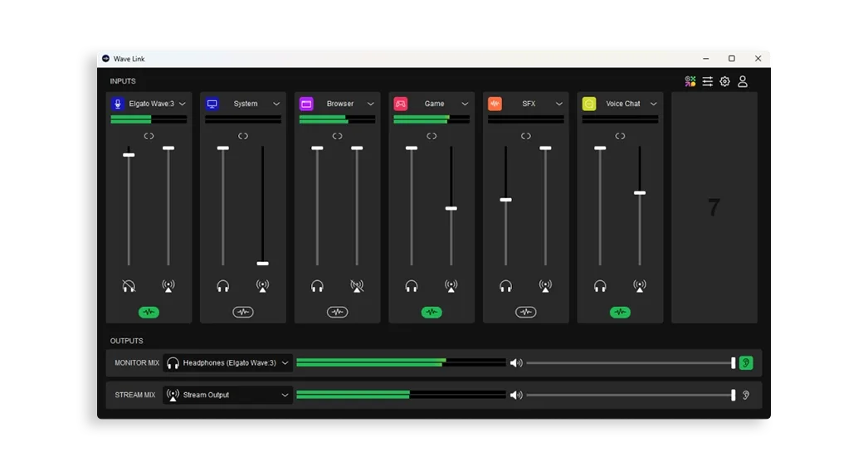Image resolution: width=868 pixels, height=471 pixels.
Task: Click the yellow Voice Chat channel icon
Action: pos(589,104)
